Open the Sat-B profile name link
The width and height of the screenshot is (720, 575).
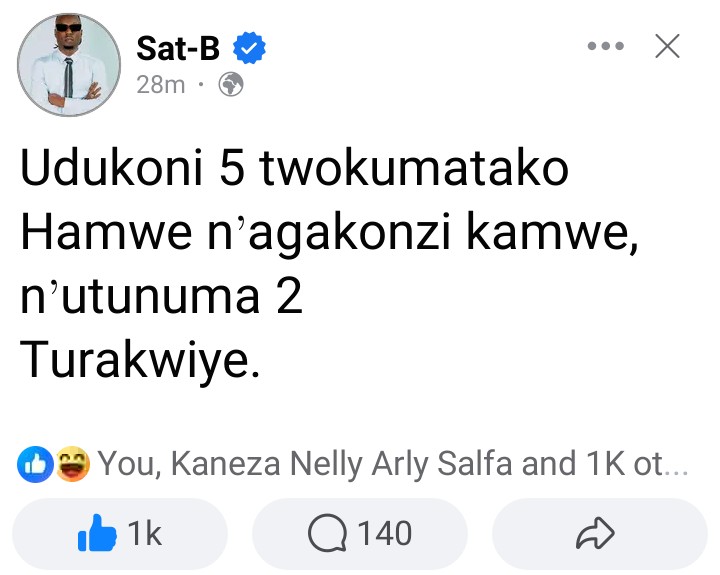tap(178, 48)
